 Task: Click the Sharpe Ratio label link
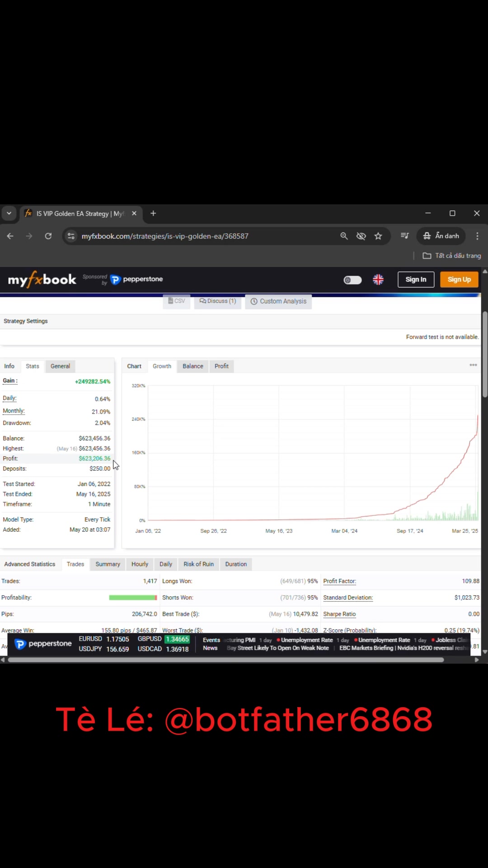tap(339, 614)
